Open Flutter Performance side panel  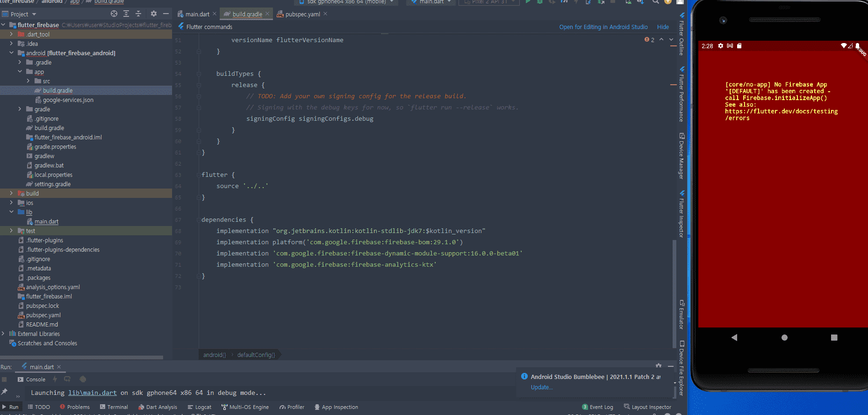682,94
